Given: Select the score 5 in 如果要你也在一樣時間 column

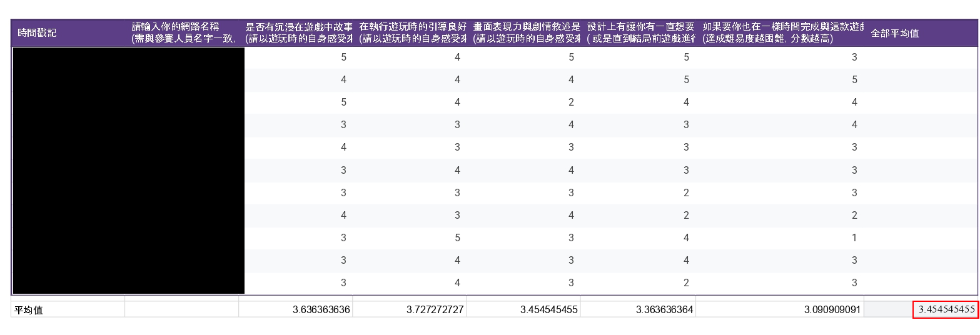Looking at the screenshot, I should (854, 79).
